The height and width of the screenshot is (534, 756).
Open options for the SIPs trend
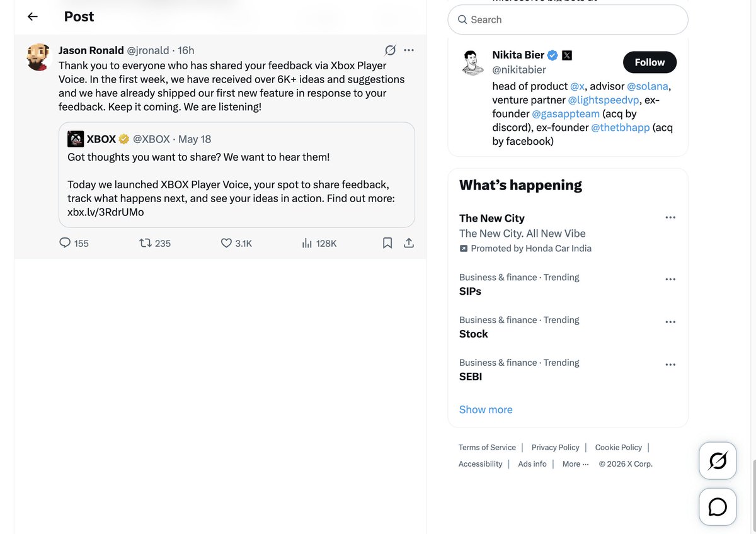670,280
